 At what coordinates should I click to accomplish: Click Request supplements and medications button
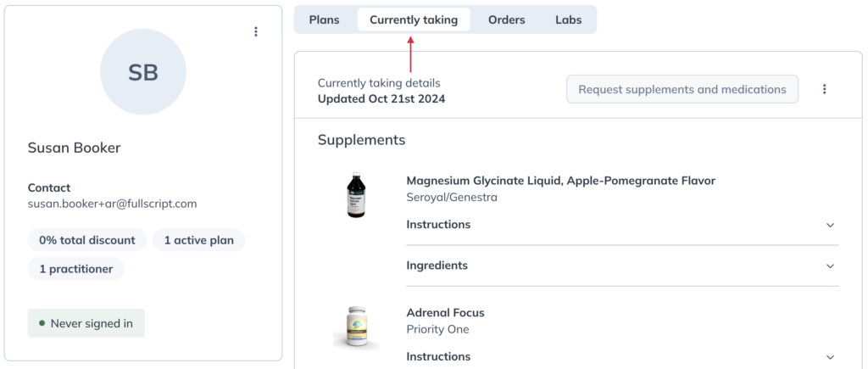pos(682,89)
